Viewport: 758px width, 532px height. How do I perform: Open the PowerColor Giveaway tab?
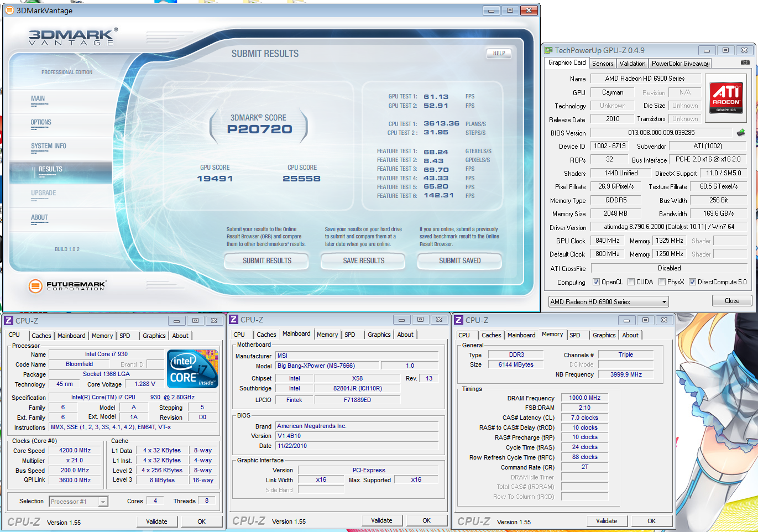click(x=680, y=64)
